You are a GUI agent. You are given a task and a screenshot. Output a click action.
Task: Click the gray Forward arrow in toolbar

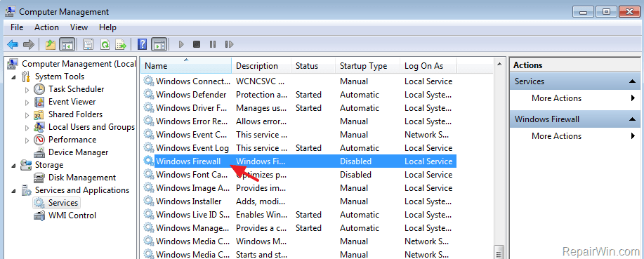[28, 44]
